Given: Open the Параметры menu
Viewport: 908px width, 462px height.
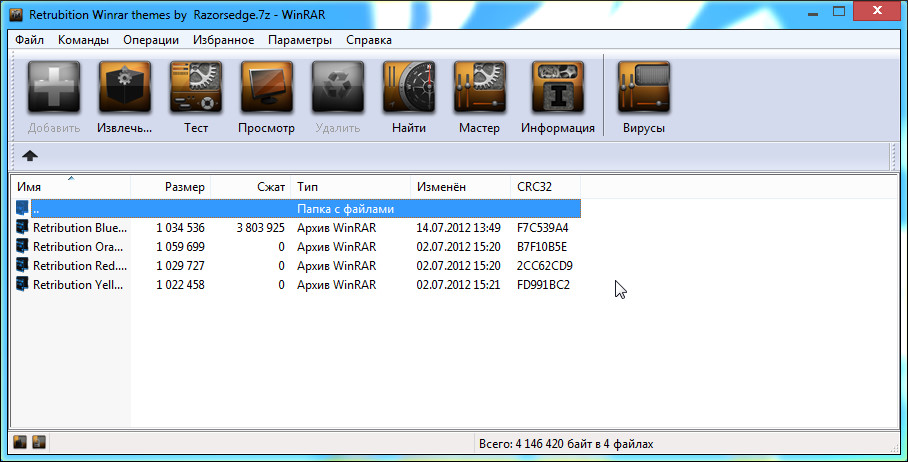Looking at the screenshot, I should (x=300, y=40).
